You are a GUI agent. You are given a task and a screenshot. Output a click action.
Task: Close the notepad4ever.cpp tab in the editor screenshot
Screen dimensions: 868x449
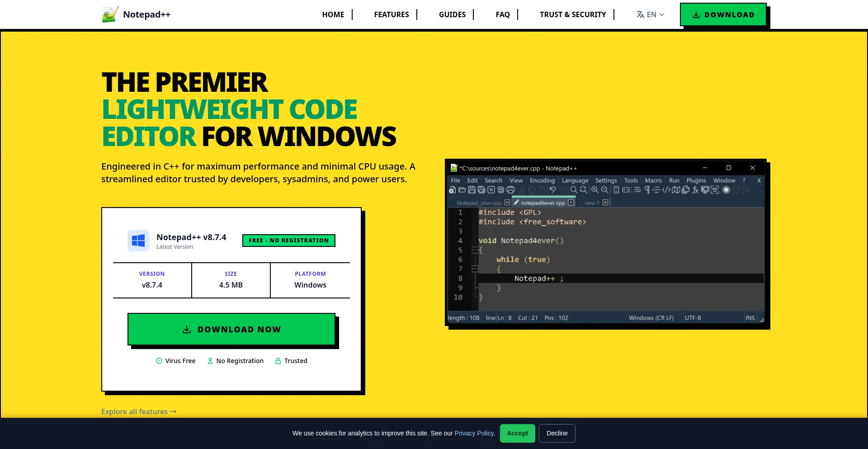[x=571, y=203]
